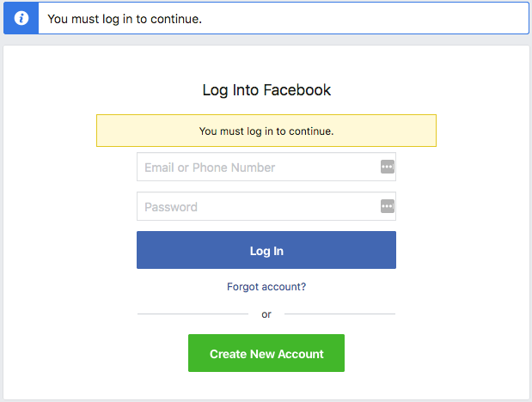Click the "or" separator text
The image size is (532, 402).
click(x=266, y=314)
